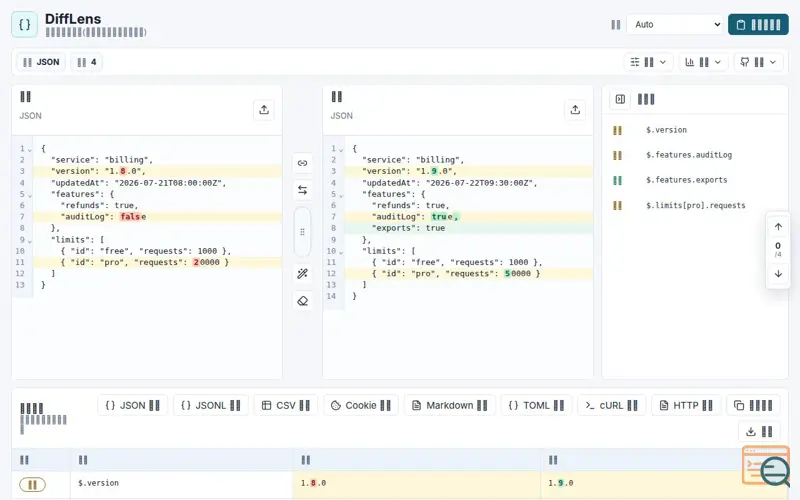Click "auditLog": false line in left editor
Image resolution: width=800 pixels, height=500 pixels.
(158, 217)
